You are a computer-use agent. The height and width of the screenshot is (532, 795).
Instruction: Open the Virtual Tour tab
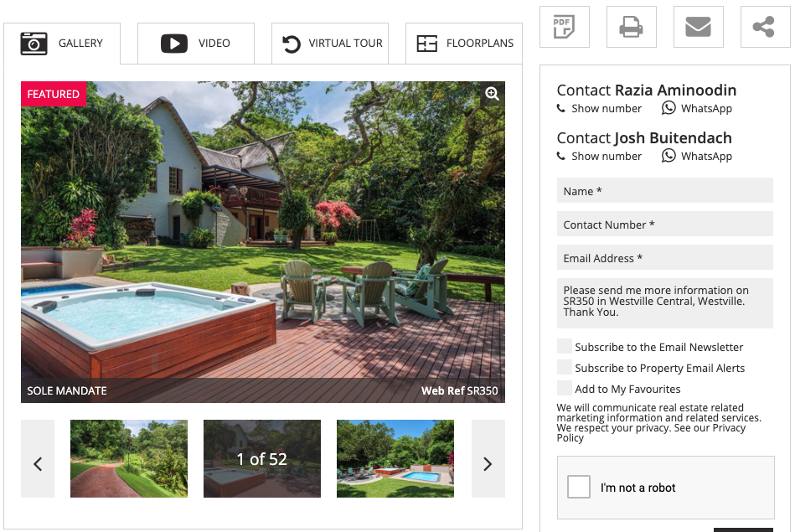click(x=330, y=44)
